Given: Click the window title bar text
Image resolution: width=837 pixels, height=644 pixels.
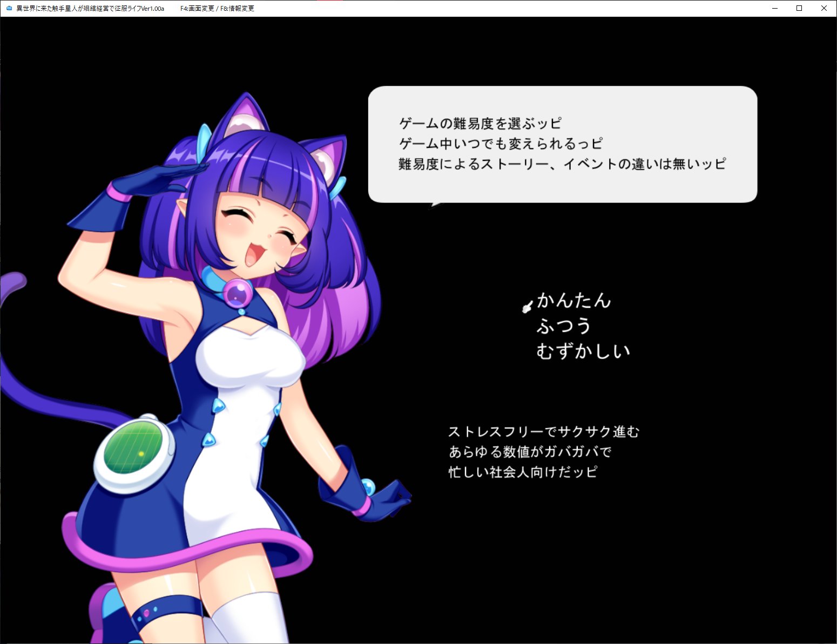Looking at the screenshot, I should 90,8.
